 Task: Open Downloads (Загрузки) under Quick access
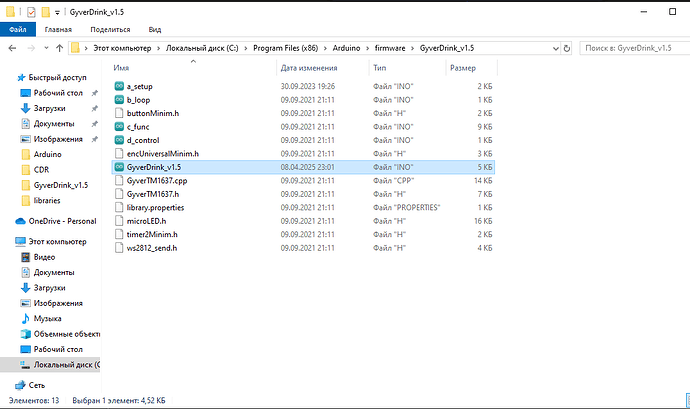point(51,108)
